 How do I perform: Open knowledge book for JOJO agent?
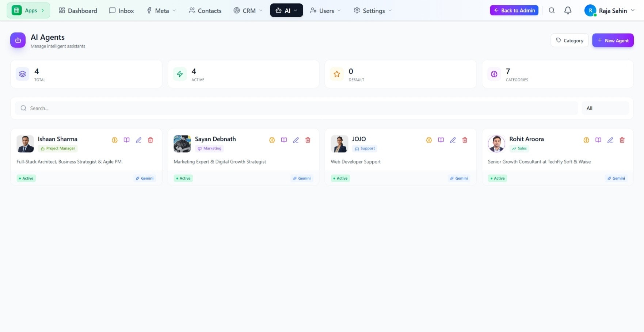click(x=441, y=140)
